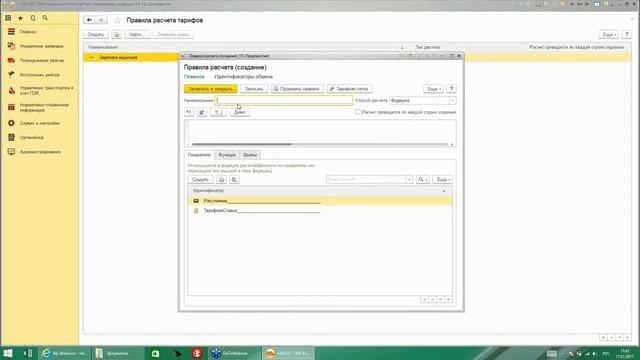Click Создать in the main list toolbar
640x360 pixels.
click(96, 35)
